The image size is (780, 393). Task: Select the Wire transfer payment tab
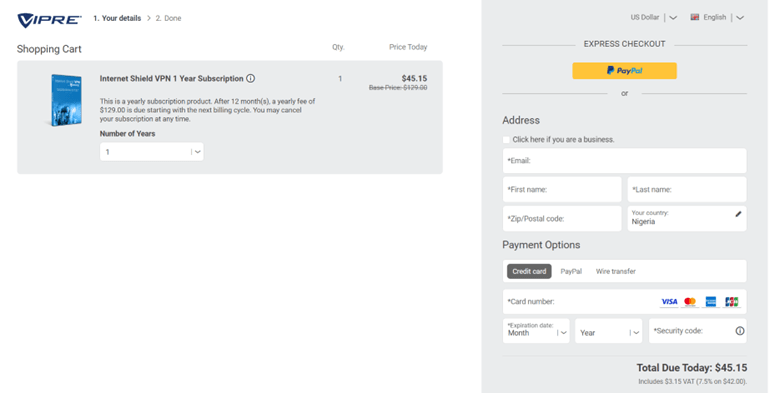616,271
